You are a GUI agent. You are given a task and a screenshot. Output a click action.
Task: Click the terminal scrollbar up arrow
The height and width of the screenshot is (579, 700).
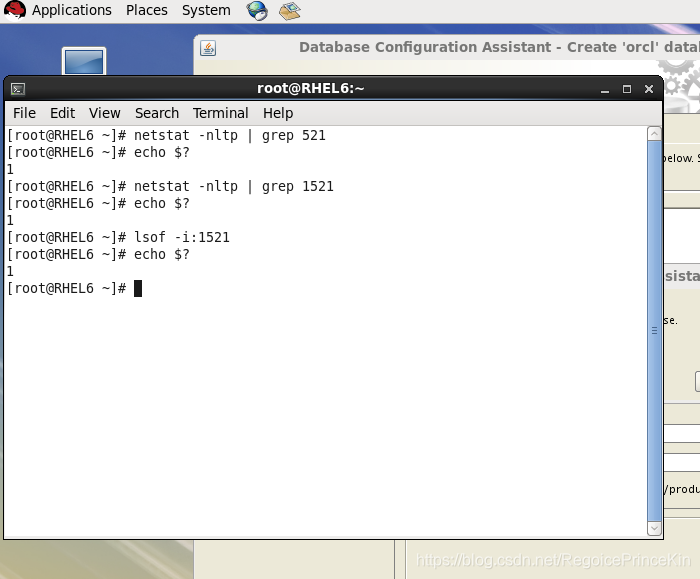pyautogui.click(x=654, y=134)
